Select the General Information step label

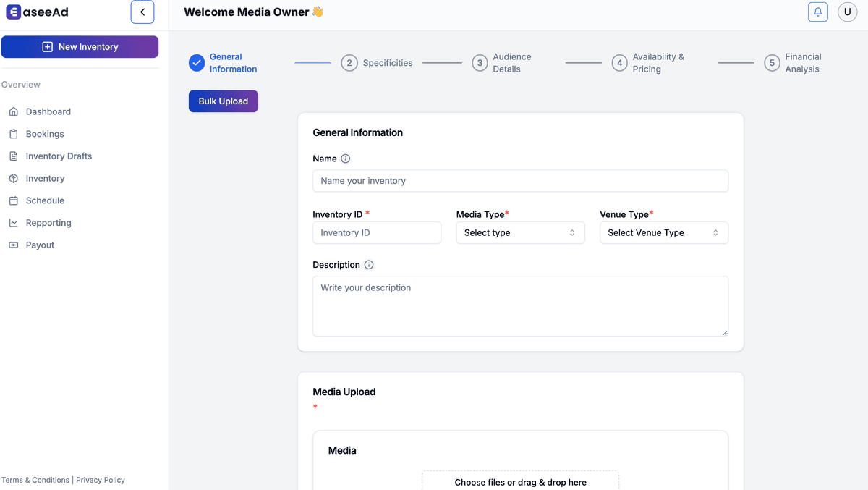pyautogui.click(x=234, y=63)
